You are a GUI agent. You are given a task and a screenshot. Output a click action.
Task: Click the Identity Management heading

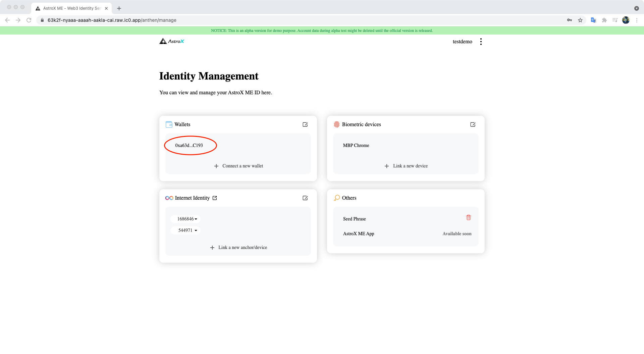[209, 76]
